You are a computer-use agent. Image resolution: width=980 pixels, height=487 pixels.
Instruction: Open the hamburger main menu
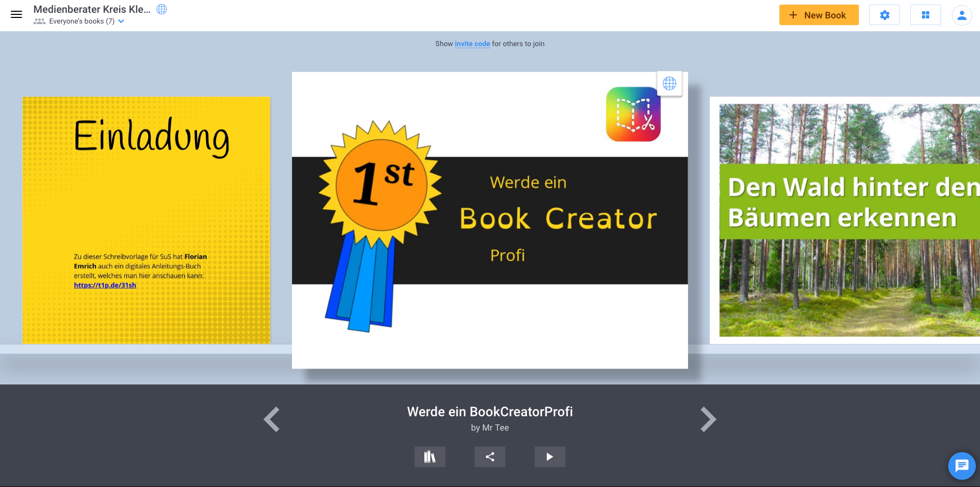tap(16, 14)
